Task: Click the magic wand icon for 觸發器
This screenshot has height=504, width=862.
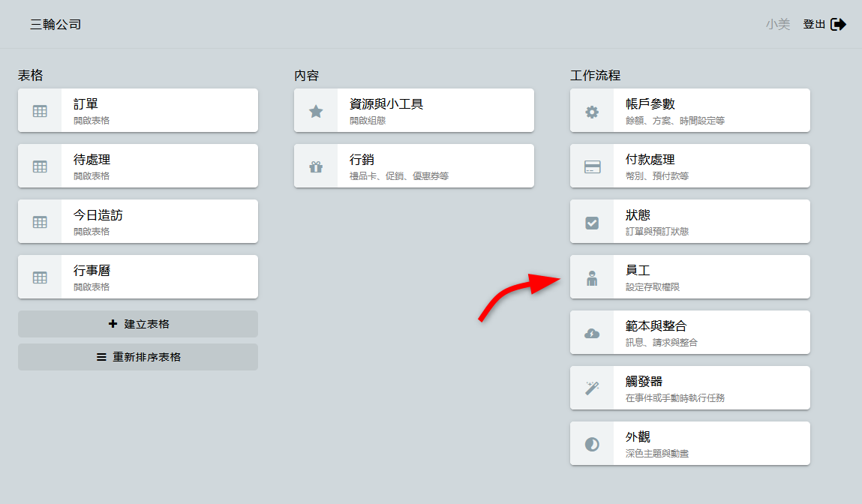Action: (592, 388)
